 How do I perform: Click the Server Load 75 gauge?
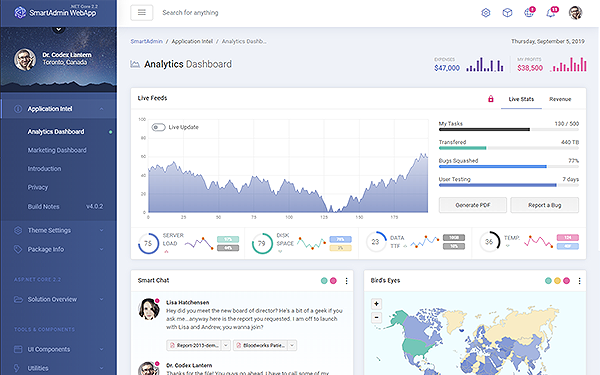148,243
